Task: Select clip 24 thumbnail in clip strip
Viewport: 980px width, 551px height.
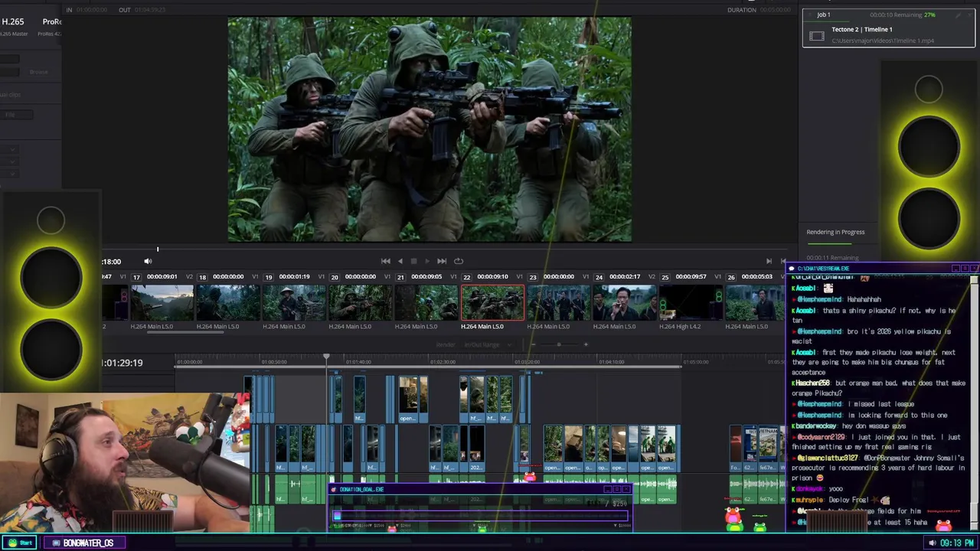Action: click(x=625, y=302)
